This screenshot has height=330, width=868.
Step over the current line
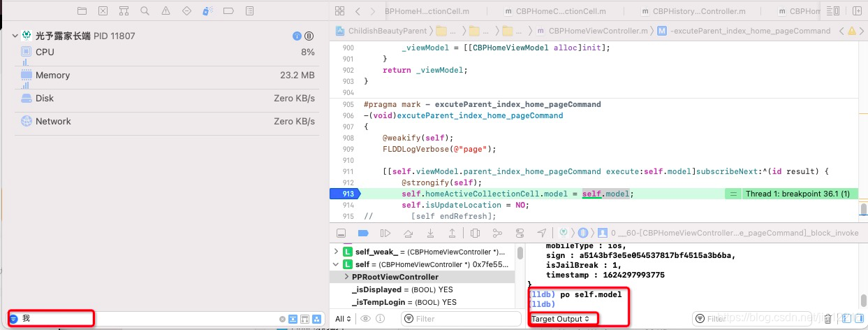408,233
